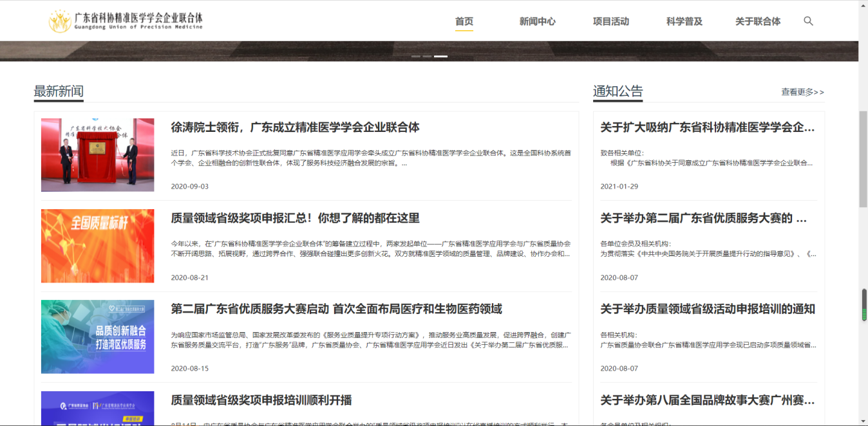The width and height of the screenshot is (868, 426).
Task: Click the 查看更多>> link
Action: click(802, 92)
